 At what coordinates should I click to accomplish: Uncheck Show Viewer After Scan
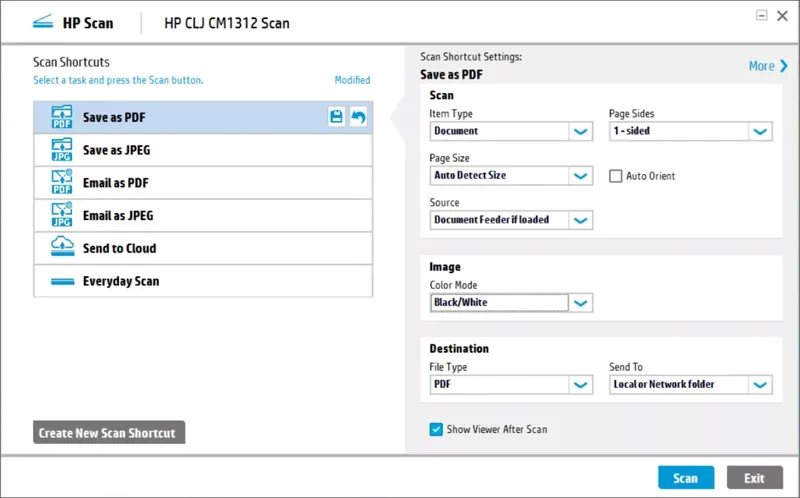tap(436, 430)
